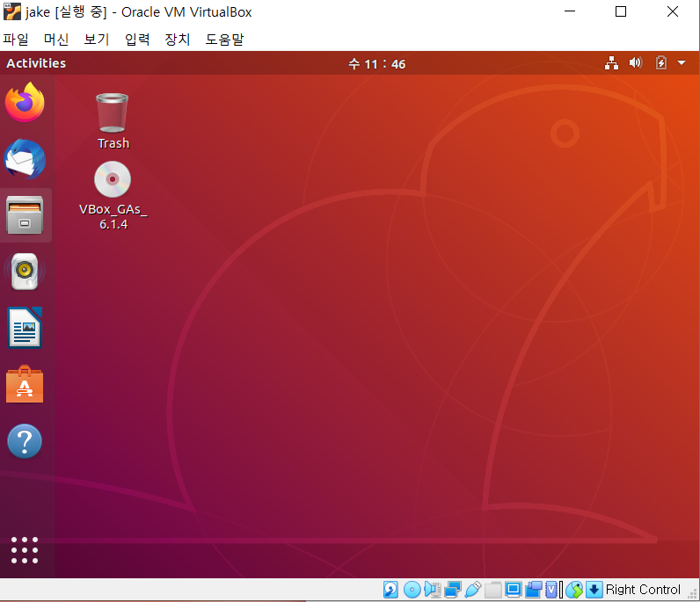Open Ubuntu Software store
This screenshot has height=602, width=700.
[x=25, y=385]
